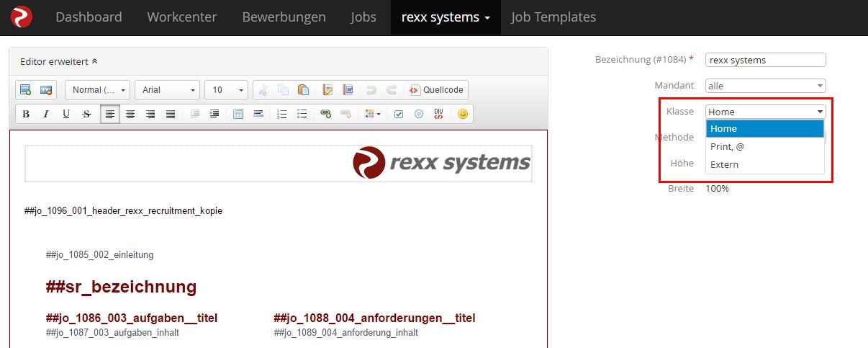Paste from clipboard icon
868x348 pixels.
pyautogui.click(x=303, y=90)
